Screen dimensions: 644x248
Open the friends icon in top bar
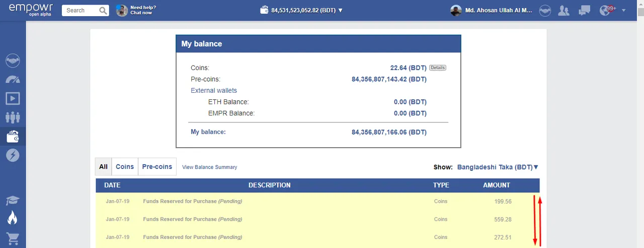click(x=564, y=10)
